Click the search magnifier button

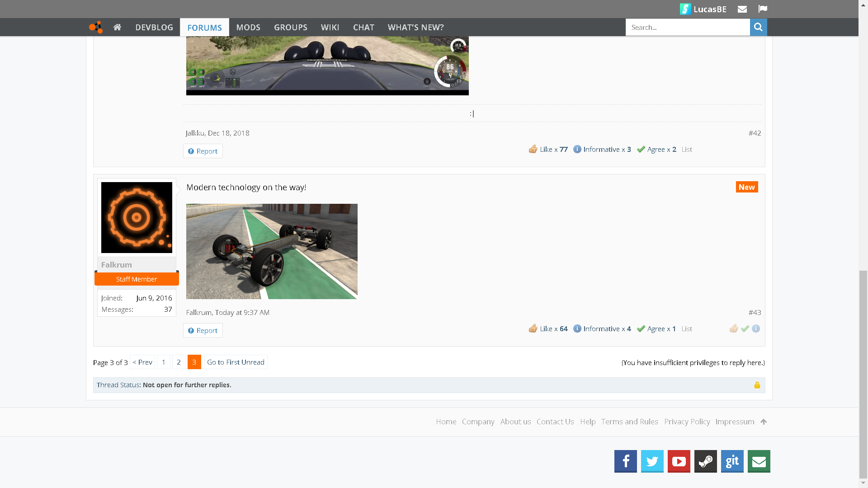coord(758,27)
